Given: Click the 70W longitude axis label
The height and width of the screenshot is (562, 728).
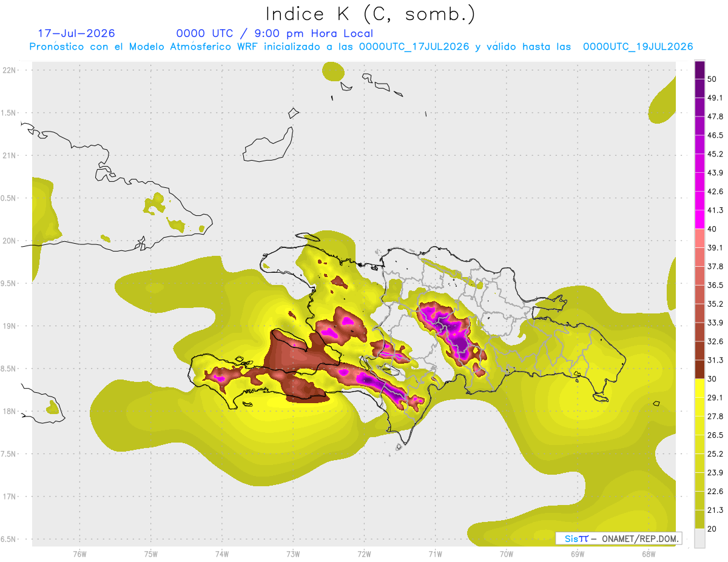Looking at the screenshot, I should point(507,554).
